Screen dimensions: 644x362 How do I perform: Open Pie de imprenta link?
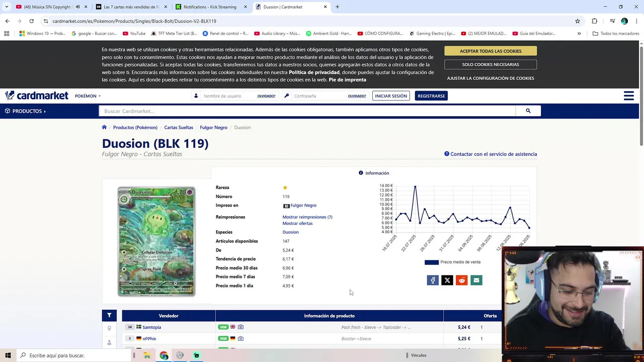click(347, 80)
